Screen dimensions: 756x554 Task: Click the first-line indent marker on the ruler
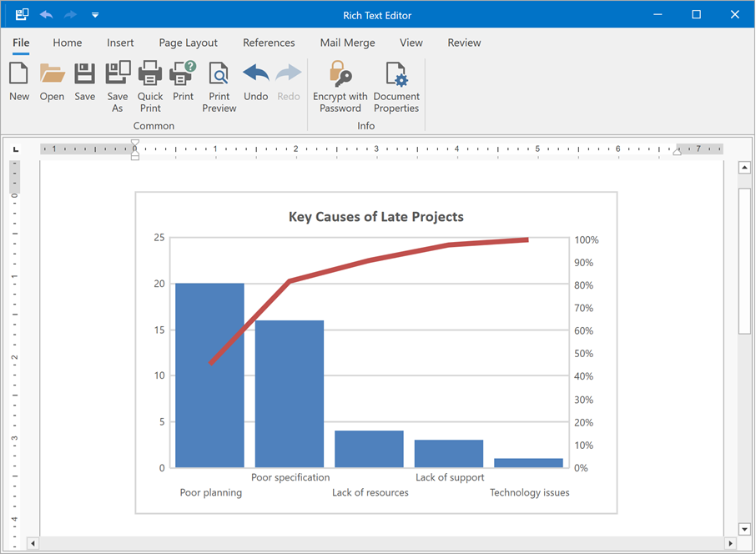click(135, 144)
